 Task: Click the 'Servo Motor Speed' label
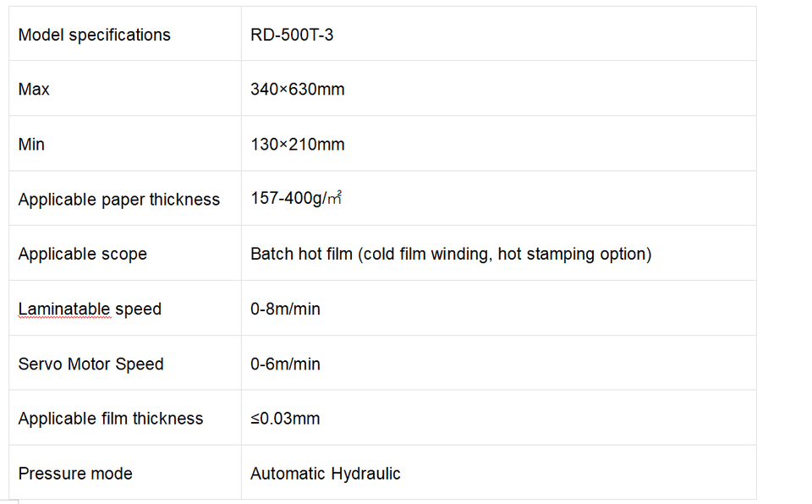[91, 364]
